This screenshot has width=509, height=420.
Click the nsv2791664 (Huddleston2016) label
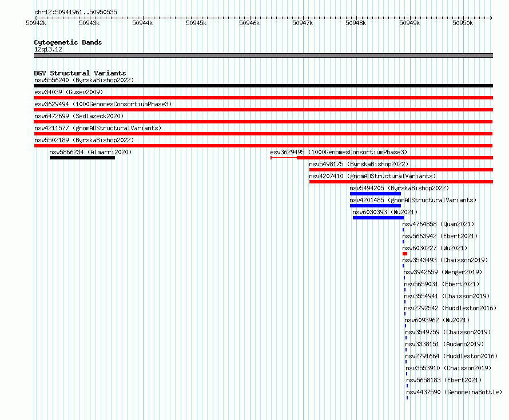click(452, 356)
